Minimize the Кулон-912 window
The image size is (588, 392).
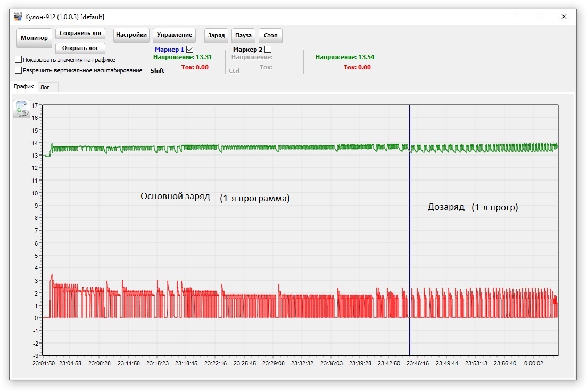515,17
